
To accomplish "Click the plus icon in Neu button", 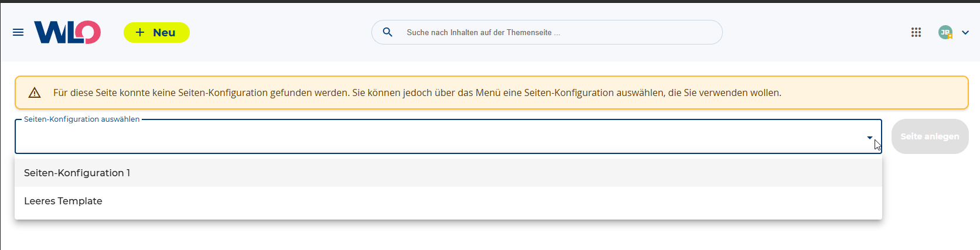I will point(140,32).
